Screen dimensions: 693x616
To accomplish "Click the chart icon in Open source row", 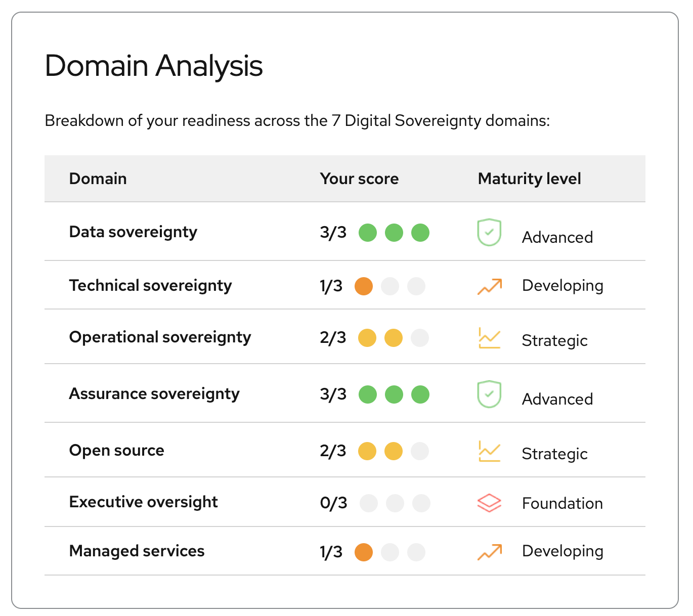I will 489,451.
